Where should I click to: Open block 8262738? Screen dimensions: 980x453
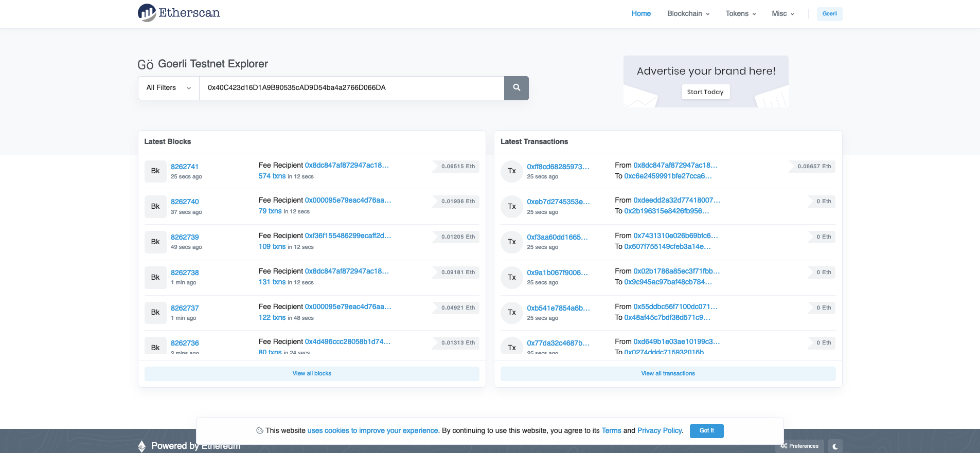(185, 273)
